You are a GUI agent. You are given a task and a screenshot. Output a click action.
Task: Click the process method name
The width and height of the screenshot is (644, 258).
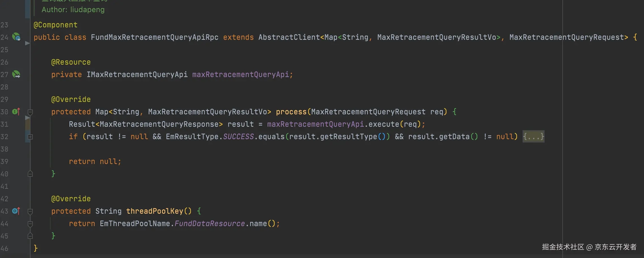[x=291, y=112]
